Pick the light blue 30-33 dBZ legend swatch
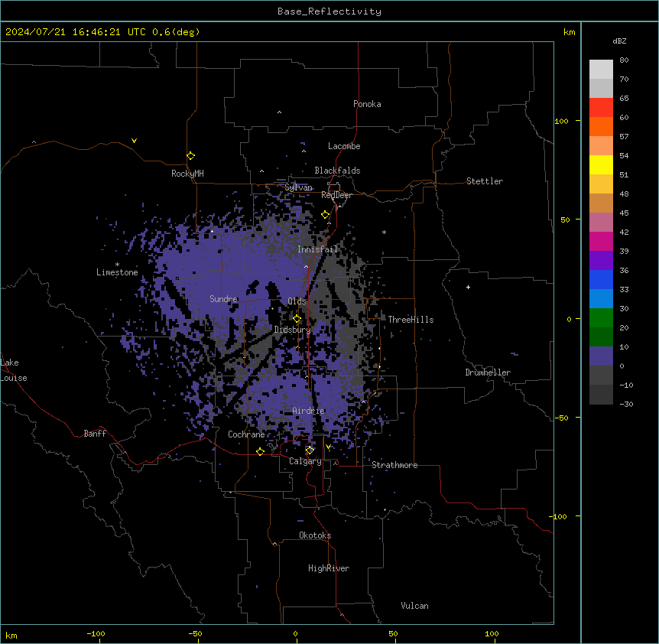 pos(601,299)
